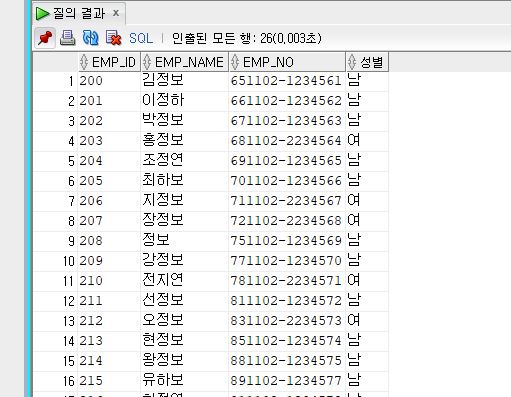This screenshot has width=511, height=397.
Task: Select the name cell 선정보
Action: click(x=185, y=301)
